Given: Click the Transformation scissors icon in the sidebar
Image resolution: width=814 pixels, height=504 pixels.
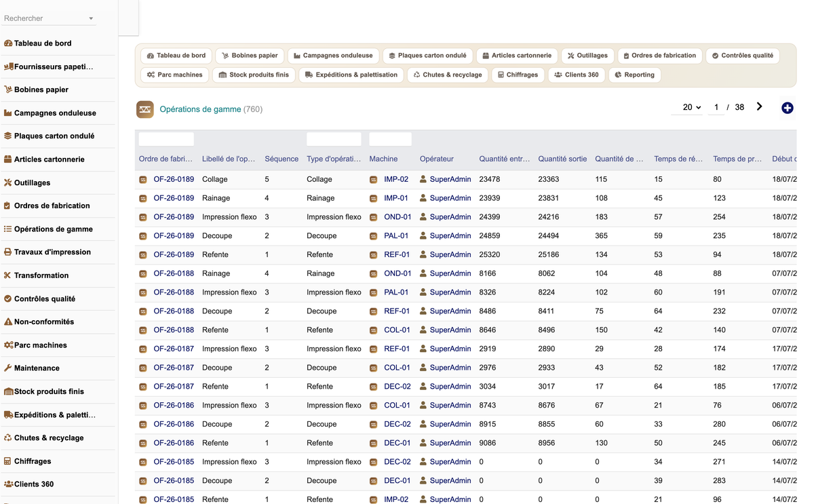Looking at the screenshot, I should point(8,275).
